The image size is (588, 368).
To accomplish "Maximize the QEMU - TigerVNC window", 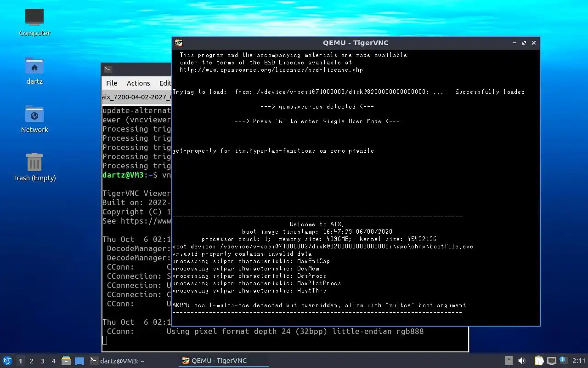I will (524, 43).
